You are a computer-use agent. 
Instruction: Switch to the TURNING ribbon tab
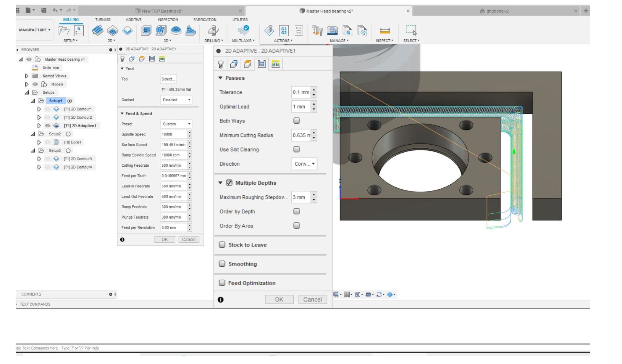click(103, 20)
